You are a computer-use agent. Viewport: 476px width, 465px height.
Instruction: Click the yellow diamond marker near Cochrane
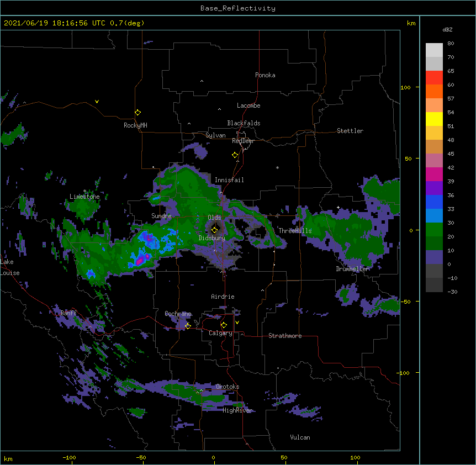pos(188,326)
